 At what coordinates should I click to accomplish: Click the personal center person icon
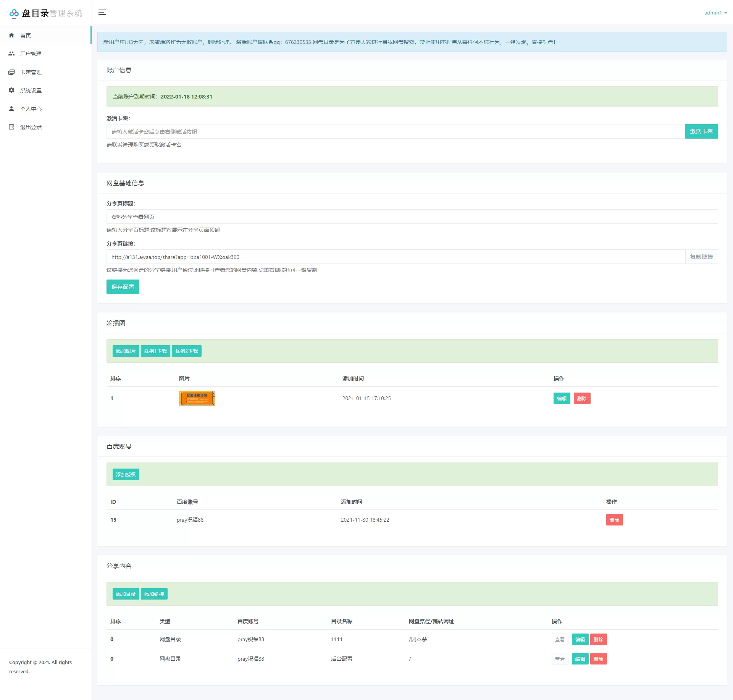click(x=11, y=108)
